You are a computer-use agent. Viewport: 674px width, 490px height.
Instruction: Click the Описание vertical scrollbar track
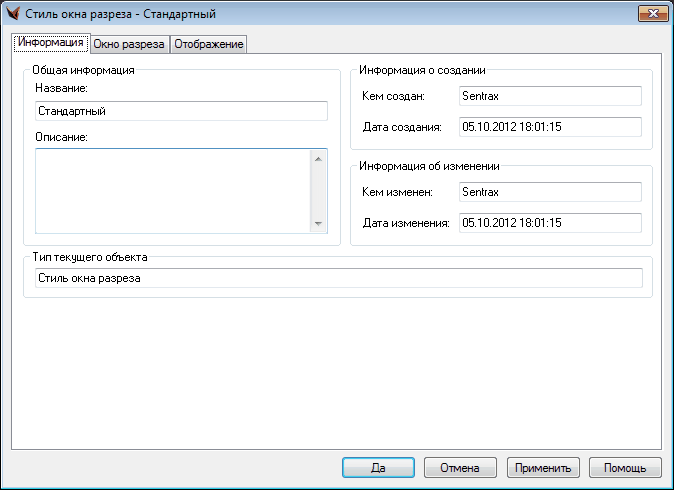pyautogui.click(x=319, y=191)
